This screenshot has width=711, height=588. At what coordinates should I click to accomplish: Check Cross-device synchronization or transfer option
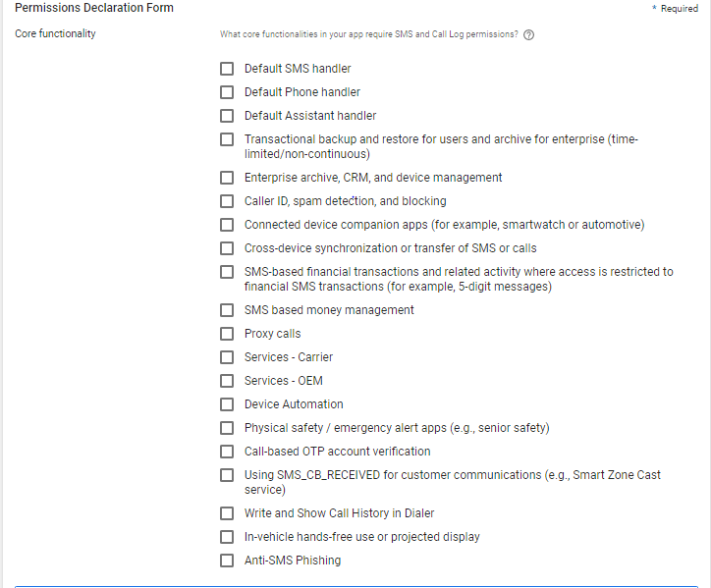[227, 248]
